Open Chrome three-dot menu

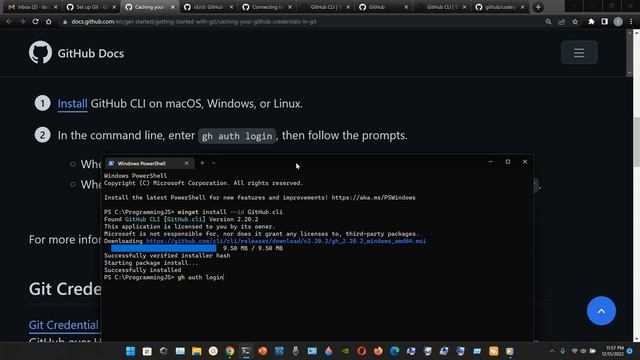coord(631,22)
